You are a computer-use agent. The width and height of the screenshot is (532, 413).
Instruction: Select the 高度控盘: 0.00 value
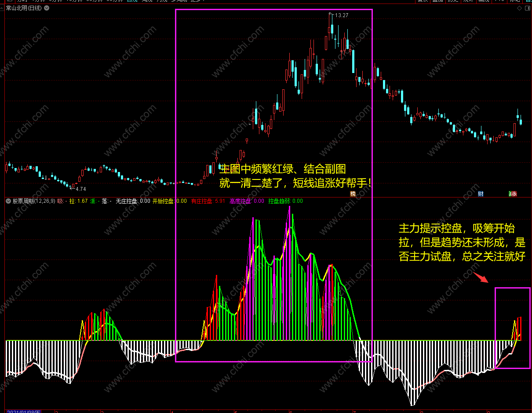[x=247, y=201]
